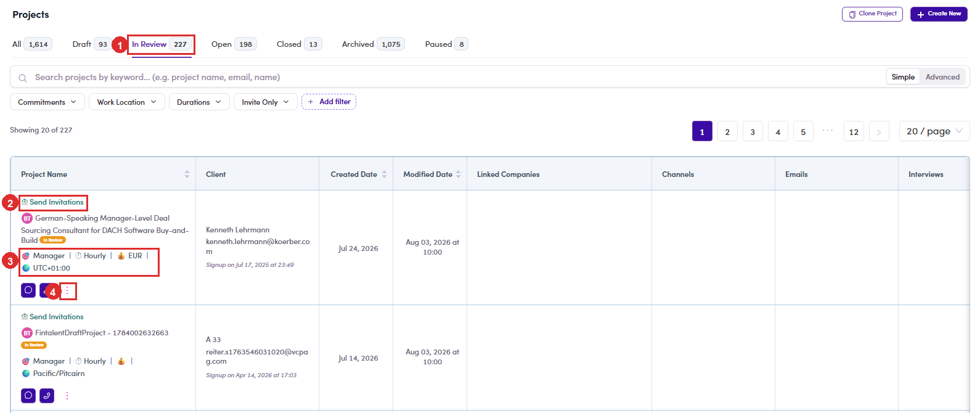Go to pagination page 3
The width and height of the screenshot is (980, 413).
pyautogui.click(x=753, y=132)
